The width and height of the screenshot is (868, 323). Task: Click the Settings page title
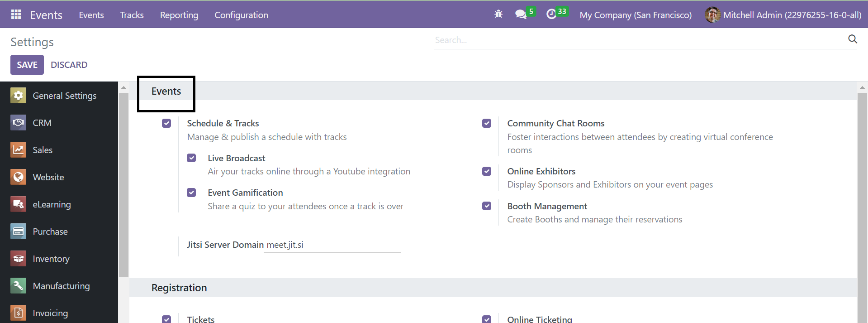pos(32,42)
